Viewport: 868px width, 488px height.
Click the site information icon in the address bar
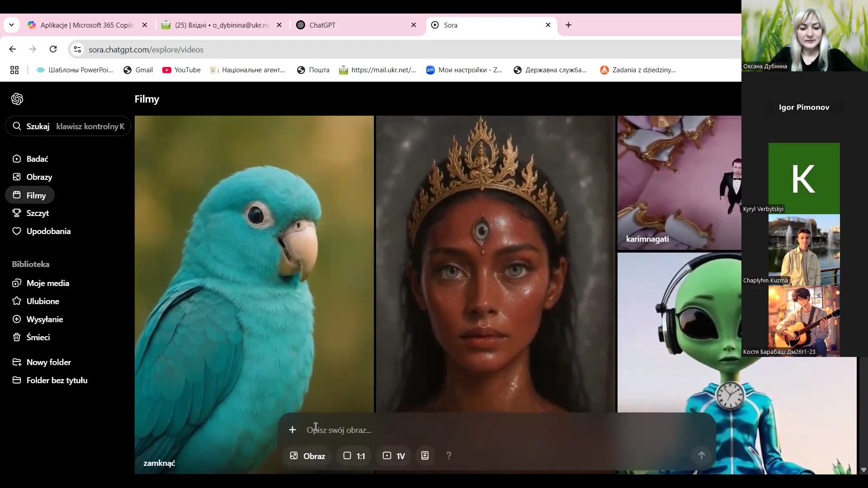point(77,49)
